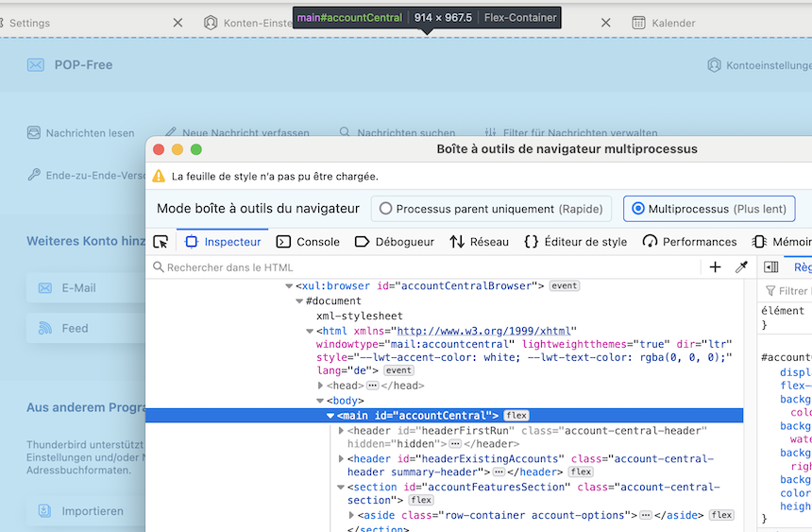Collapse the main#accountCentral node
The image size is (812, 532).
(x=330, y=416)
